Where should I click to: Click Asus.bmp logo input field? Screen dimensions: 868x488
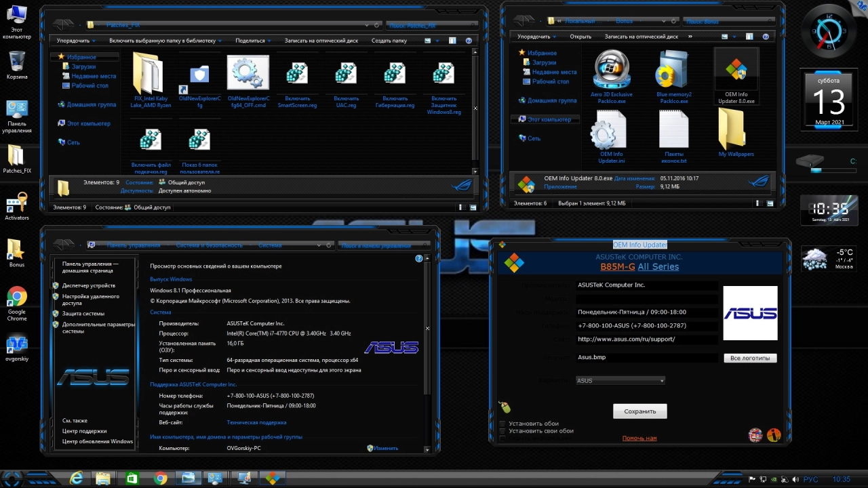(647, 357)
